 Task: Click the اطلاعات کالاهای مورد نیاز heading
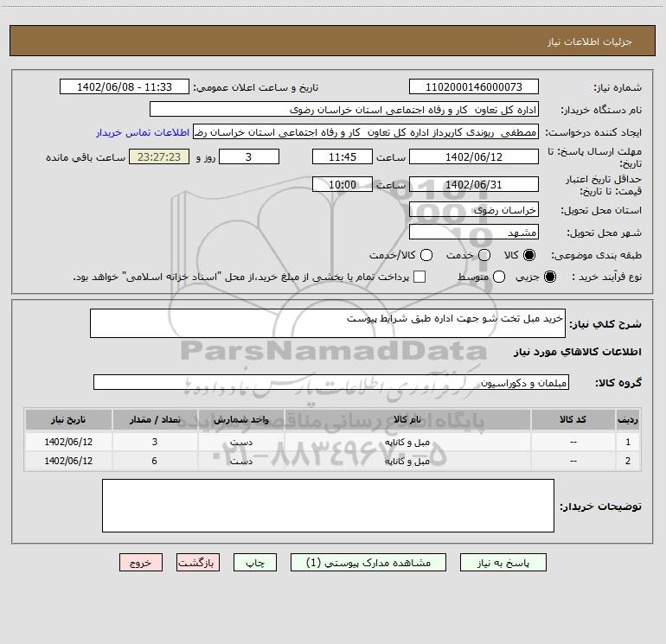(578, 352)
